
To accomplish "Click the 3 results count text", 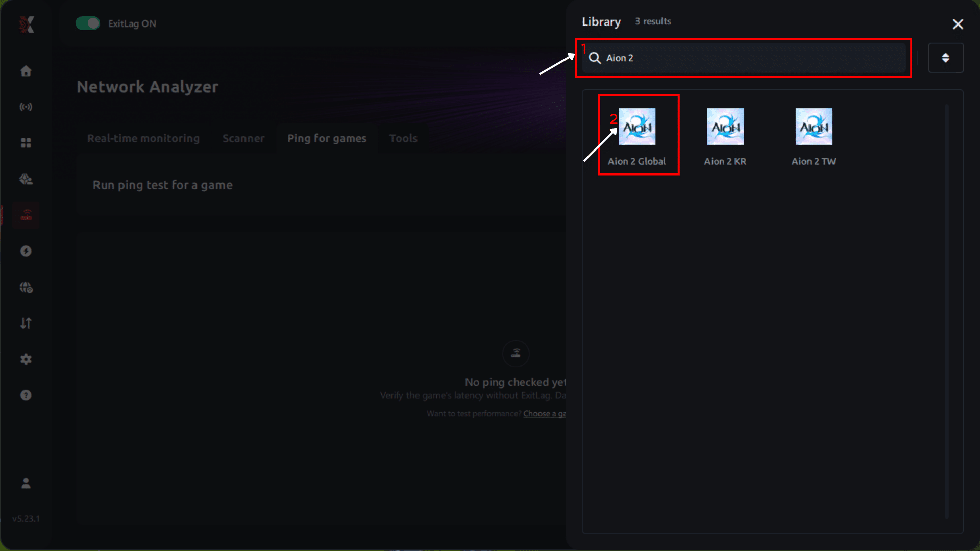I will pos(653,21).
